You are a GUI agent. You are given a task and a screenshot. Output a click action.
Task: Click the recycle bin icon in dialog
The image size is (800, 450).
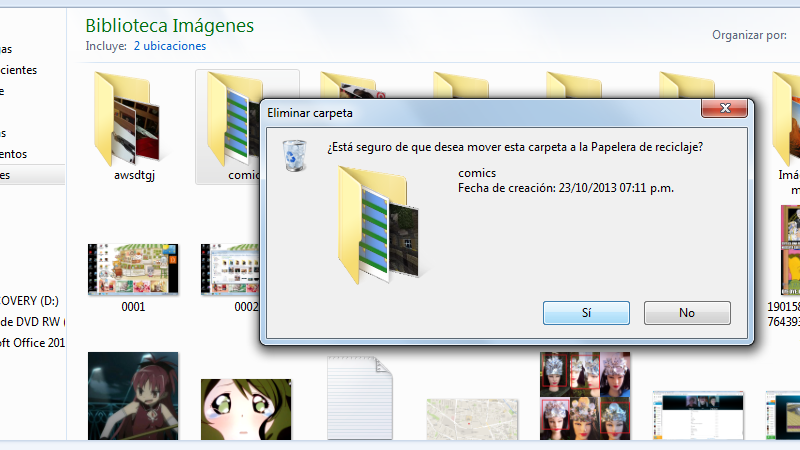tap(294, 156)
